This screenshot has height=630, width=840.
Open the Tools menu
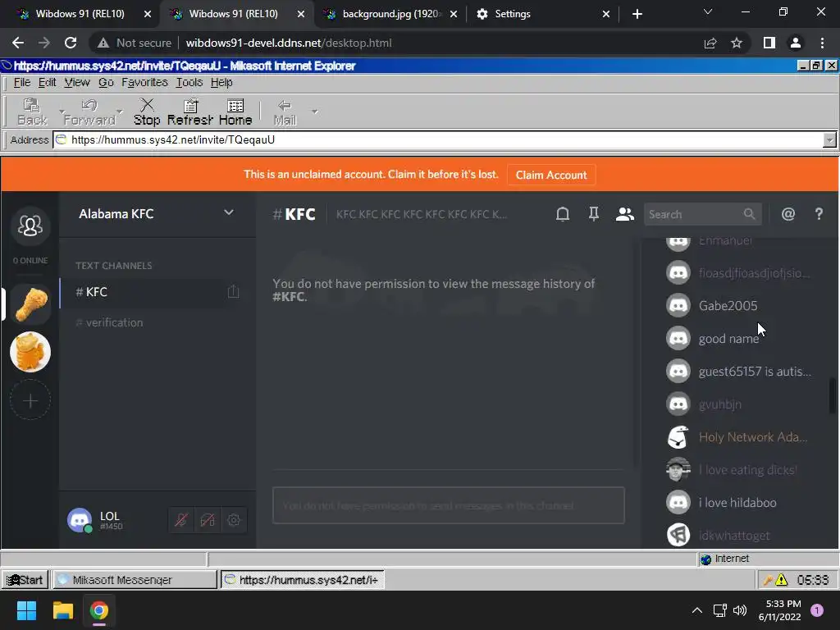(x=189, y=83)
